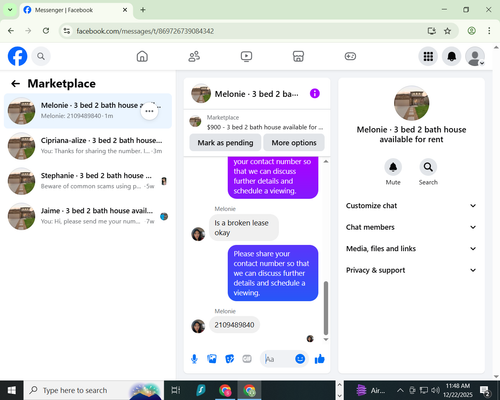
Task: Open Chrome profile icon
Action: pos(471,31)
